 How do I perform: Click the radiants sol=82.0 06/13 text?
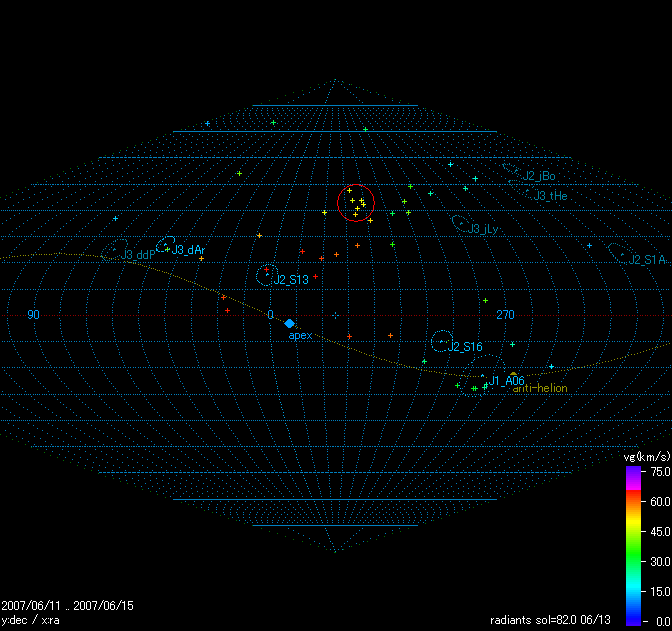click(x=550, y=620)
